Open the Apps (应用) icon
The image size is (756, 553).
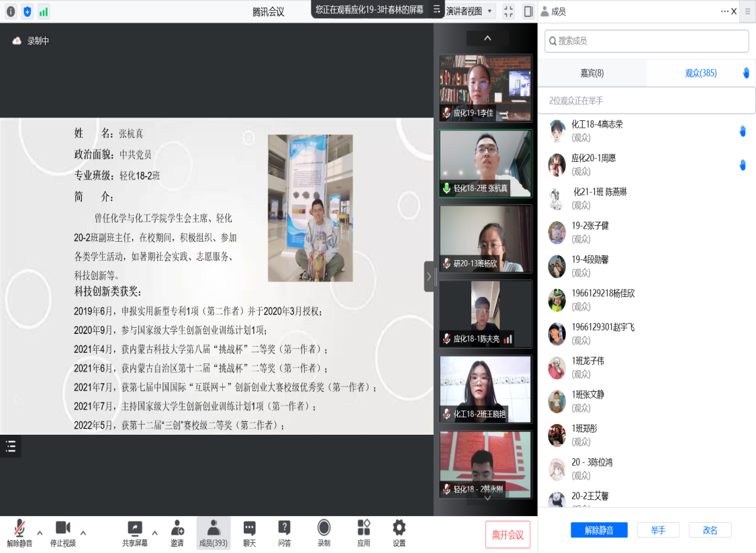point(363,533)
